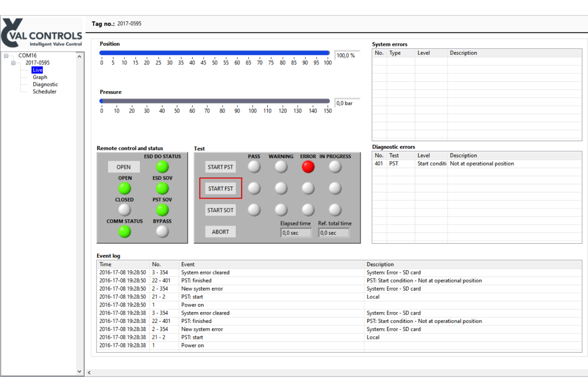Click the Position progress bar

(214, 53)
